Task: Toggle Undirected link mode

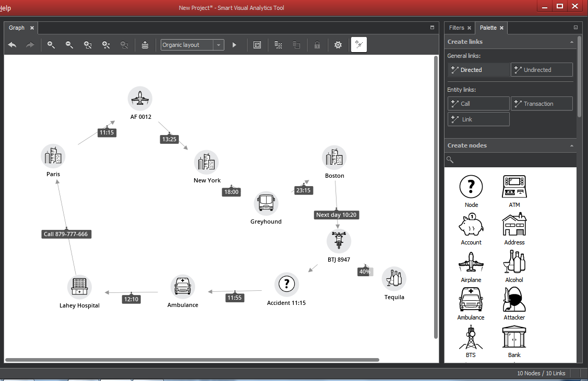Action: (542, 70)
